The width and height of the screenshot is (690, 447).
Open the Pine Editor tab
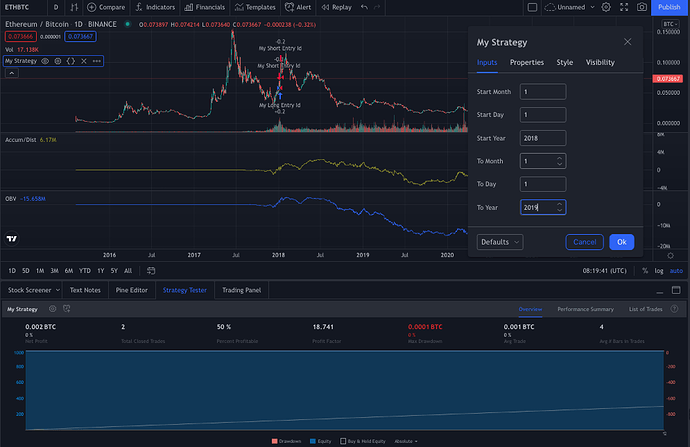[x=132, y=290]
